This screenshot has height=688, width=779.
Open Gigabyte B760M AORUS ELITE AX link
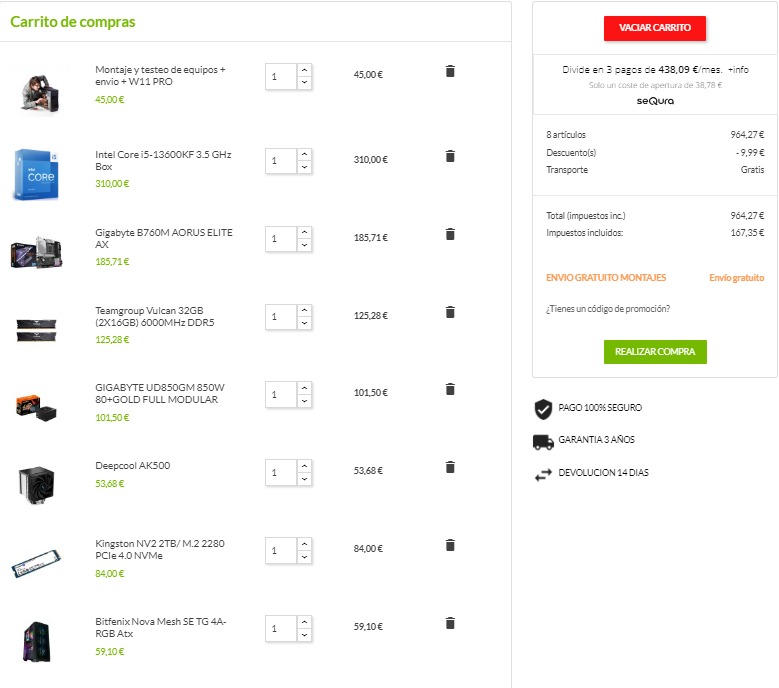pyautogui.click(x=163, y=238)
